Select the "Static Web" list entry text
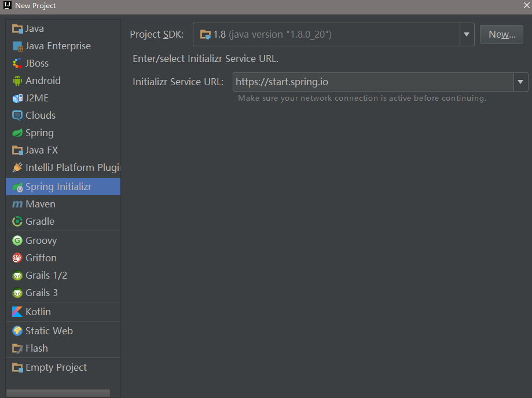This screenshot has width=532, height=398. (49, 331)
